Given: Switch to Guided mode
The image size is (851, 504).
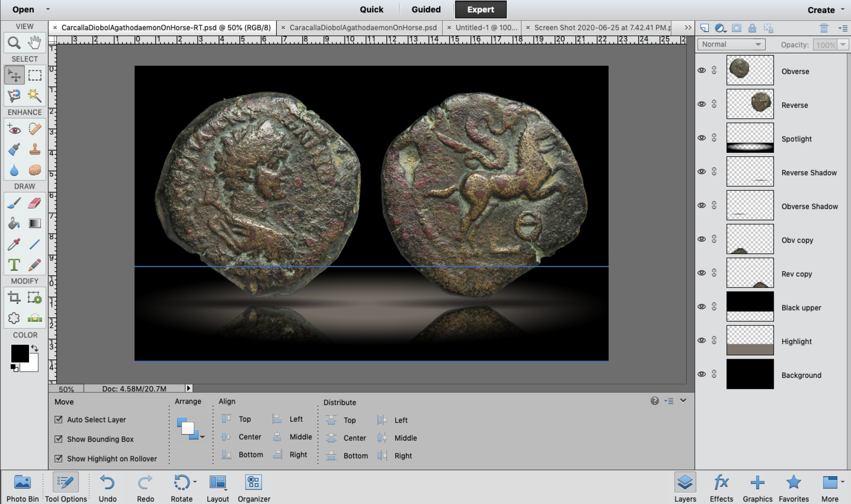Looking at the screenshot, I should click(x=426, y=9).
